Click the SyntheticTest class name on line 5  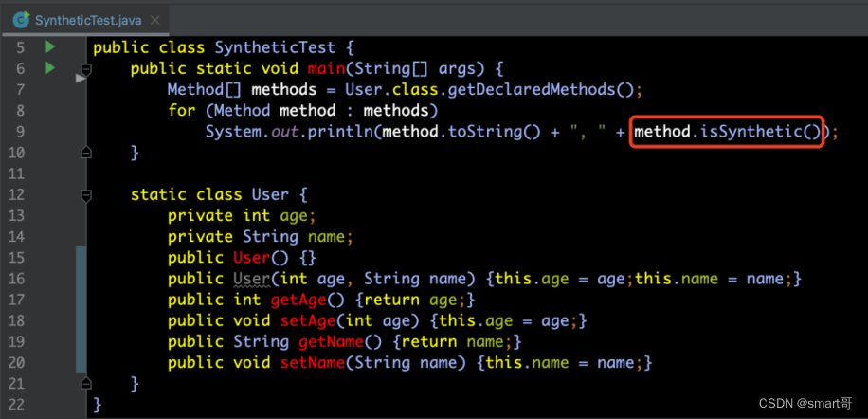(x=275, y=47)
